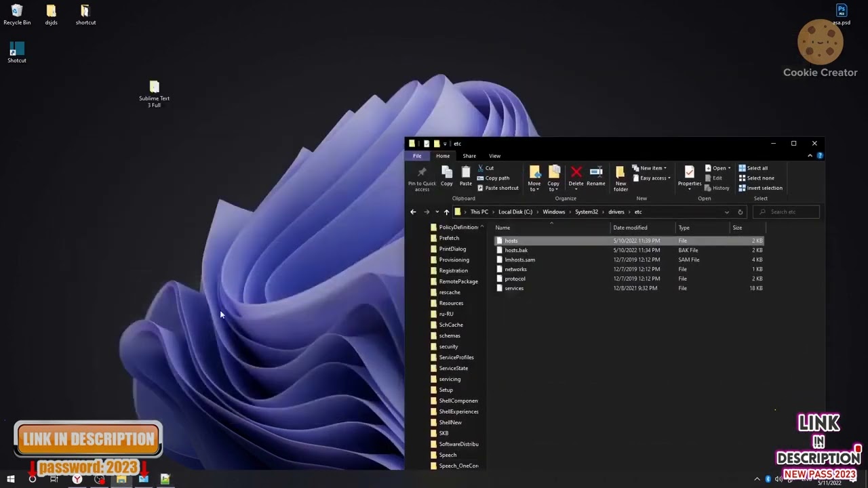Sort files by Size column header
The width and height of the screenshot is (868, 488).
click(747, 228)
